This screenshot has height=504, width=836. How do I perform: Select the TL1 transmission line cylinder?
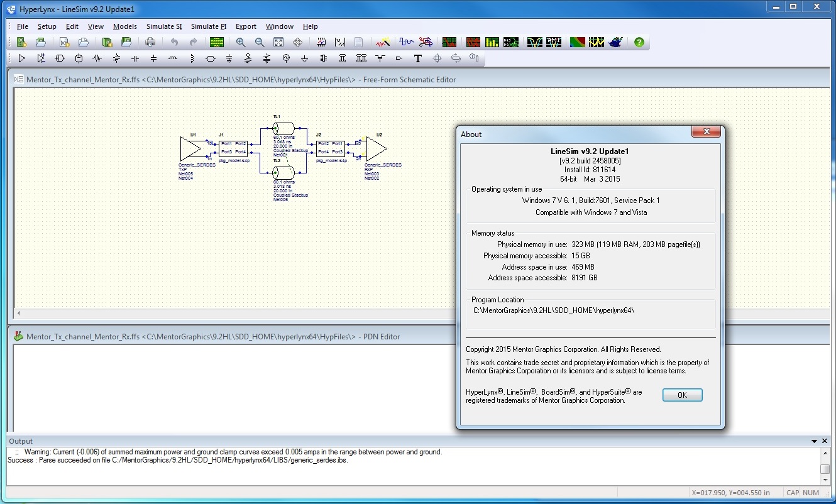point(284,128)
